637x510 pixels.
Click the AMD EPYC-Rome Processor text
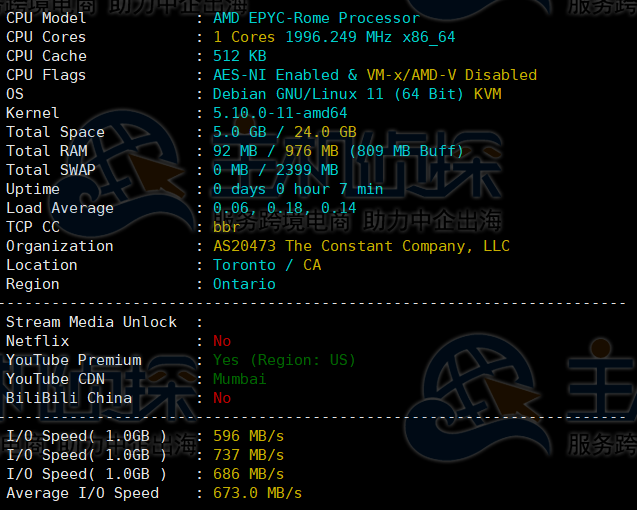(x=316, y=18)
